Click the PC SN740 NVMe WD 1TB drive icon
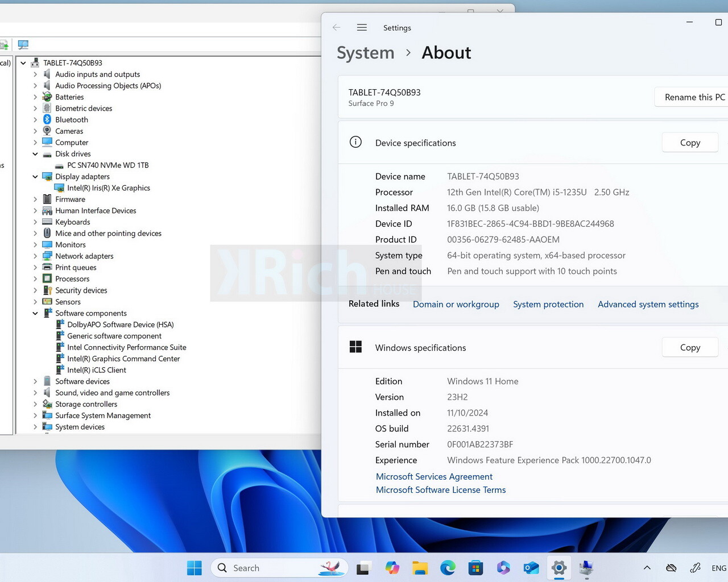Screen dimensions: 728x582 pos(59,165)
